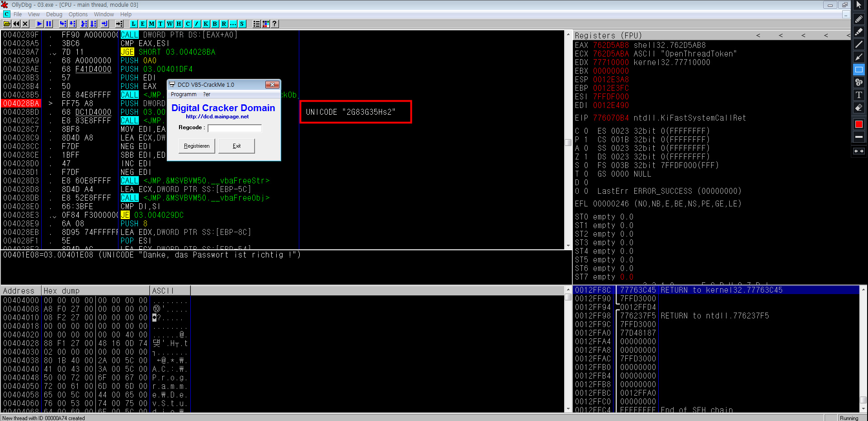Show Windows list via W button

click(170, 24)
